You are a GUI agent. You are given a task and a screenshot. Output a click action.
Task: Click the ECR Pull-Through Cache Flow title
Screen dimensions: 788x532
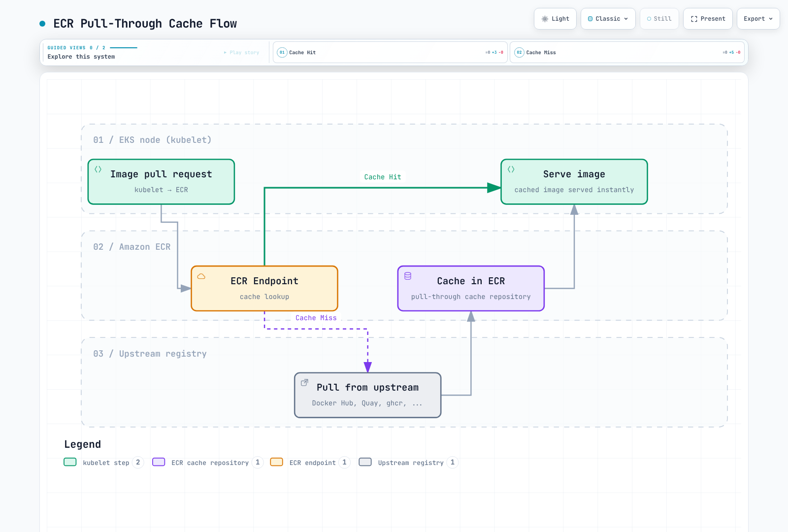(x=145, y=24)
